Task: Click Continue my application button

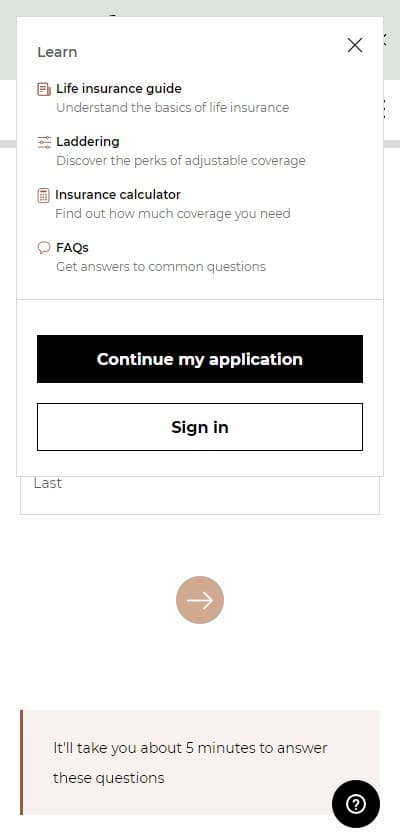Action: point(200,359)
